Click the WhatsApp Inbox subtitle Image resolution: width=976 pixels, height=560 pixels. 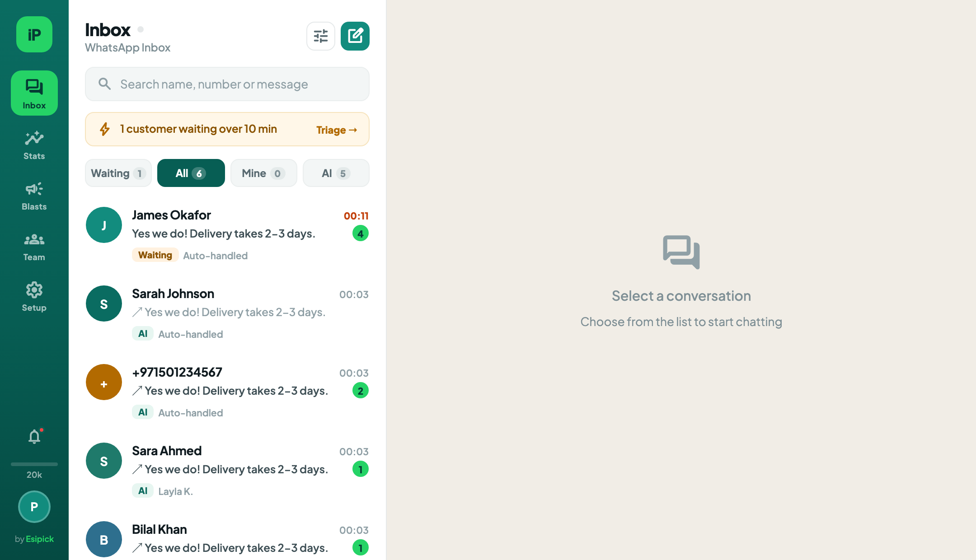pyautogui.click(x=127, y=47)
